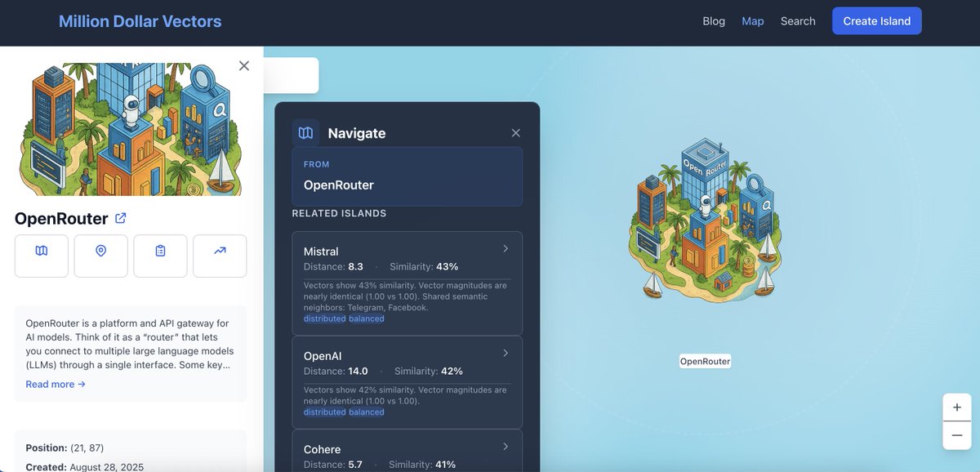Zoom out with the minus button

[x=957, y=435]
